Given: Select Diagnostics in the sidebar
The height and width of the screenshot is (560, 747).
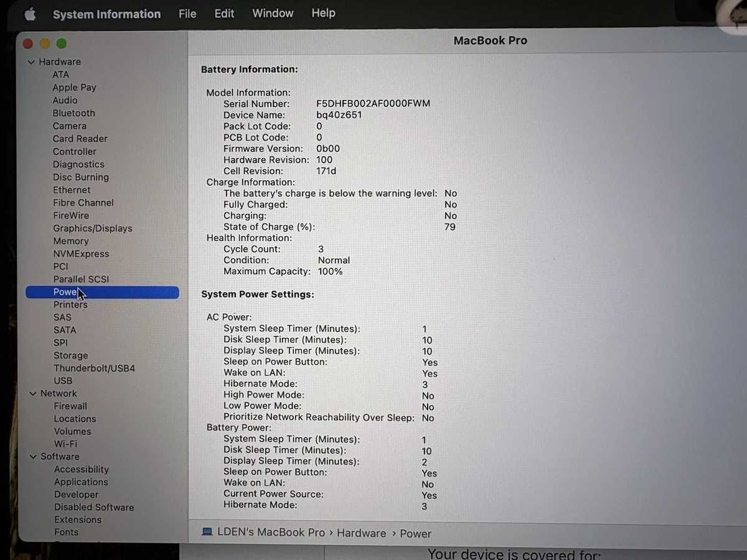Looking at the screenshot, I should (78, 165).
